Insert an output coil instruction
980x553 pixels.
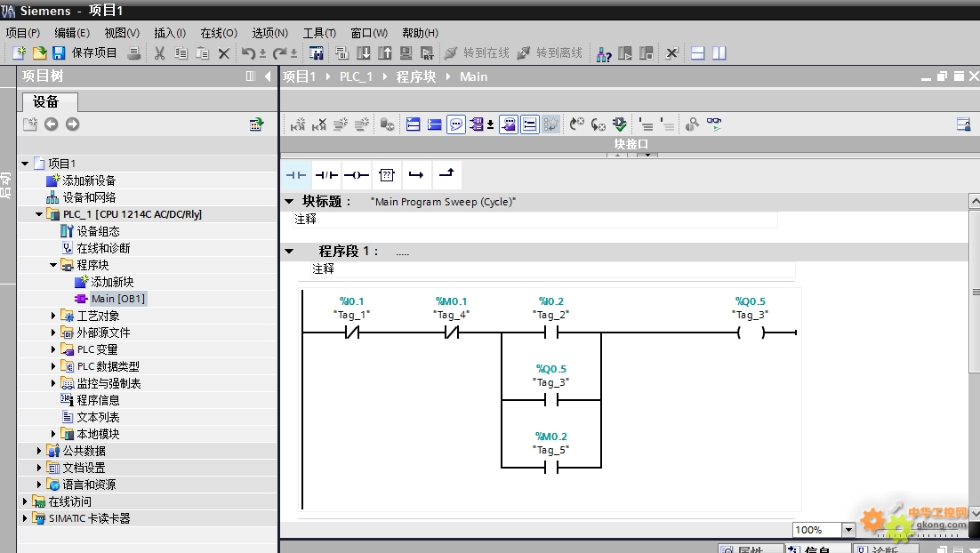coord(357,175)
